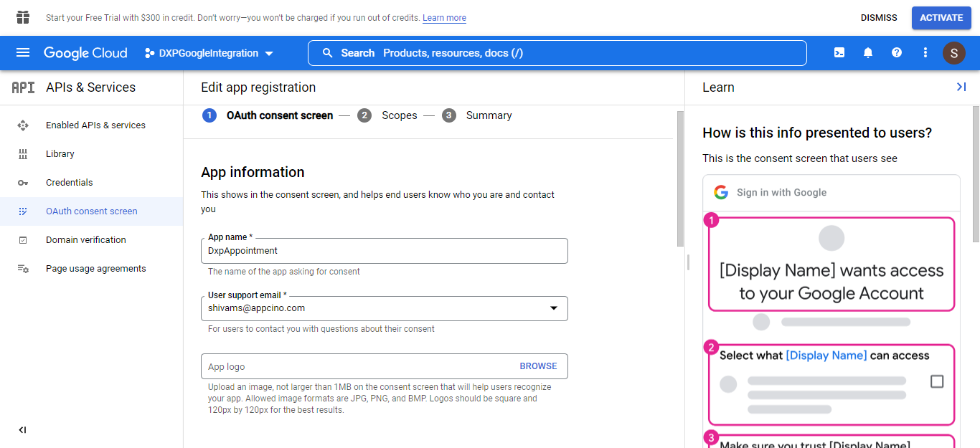Collapse the left navigation sidebar
Image resolution: width=980 pixels, height=448 pixels.
pos(22,430)
